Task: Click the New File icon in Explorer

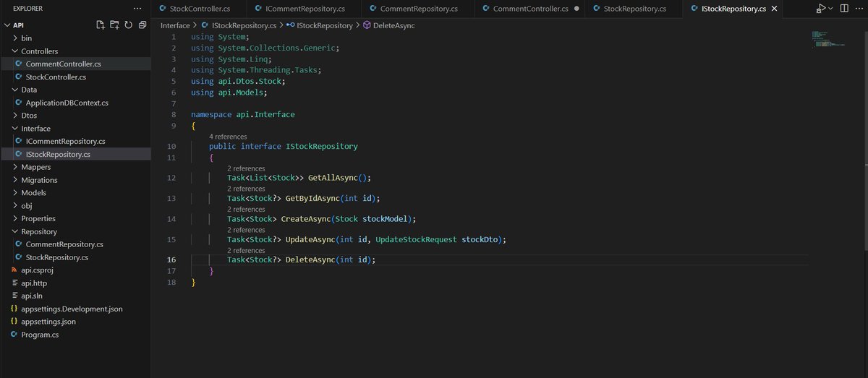Action: 101,25
